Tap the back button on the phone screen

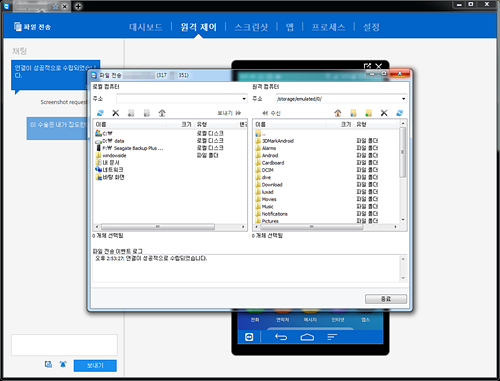(281, 337)
